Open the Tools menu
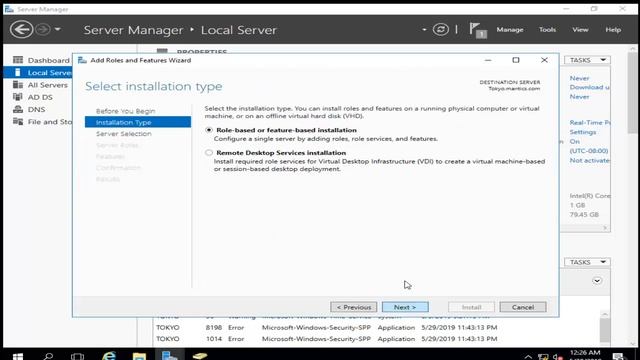Screen dimensions: 640x360 pyautogui.click(x=547, y=30)
